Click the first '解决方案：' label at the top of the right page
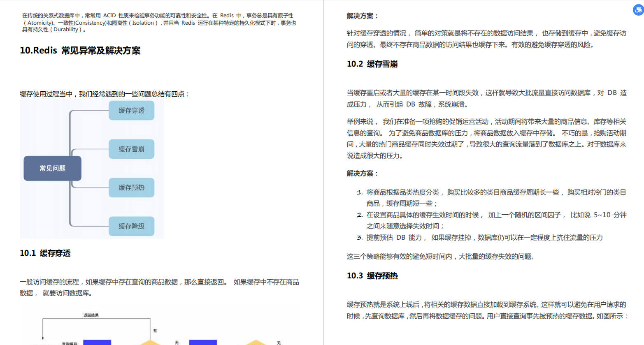 tap(363, 16)
